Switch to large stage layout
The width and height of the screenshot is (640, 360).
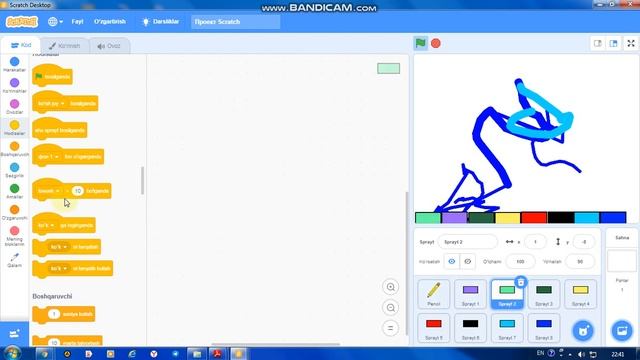[x=613, y=43]
